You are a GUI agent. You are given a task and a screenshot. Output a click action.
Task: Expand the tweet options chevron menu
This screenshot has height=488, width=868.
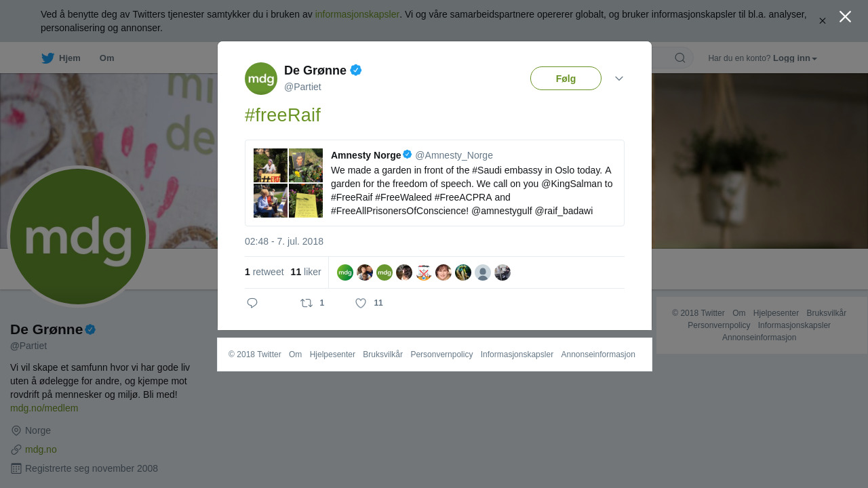[619, 79]
